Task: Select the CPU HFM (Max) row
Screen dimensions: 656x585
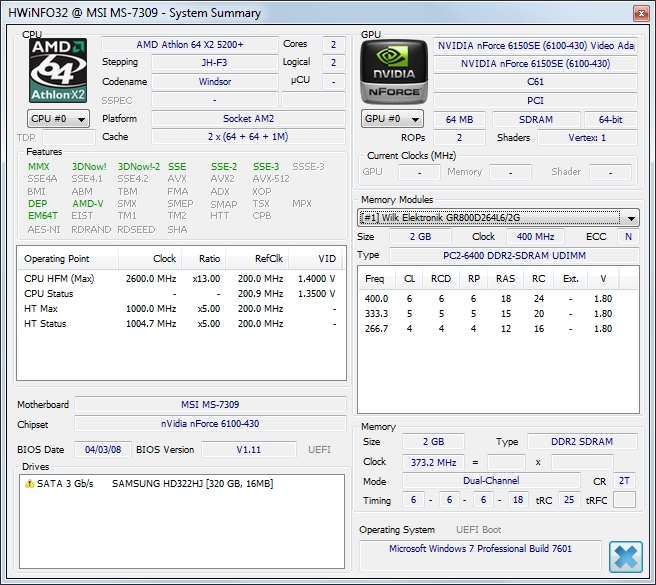Action: pyautogui.click(x=180, y=279)
